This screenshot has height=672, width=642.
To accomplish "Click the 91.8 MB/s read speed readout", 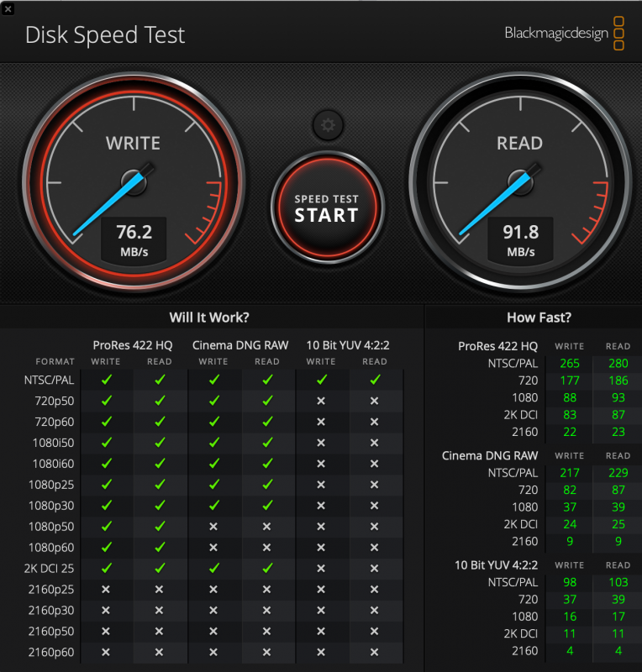I will tap(520, 239).
